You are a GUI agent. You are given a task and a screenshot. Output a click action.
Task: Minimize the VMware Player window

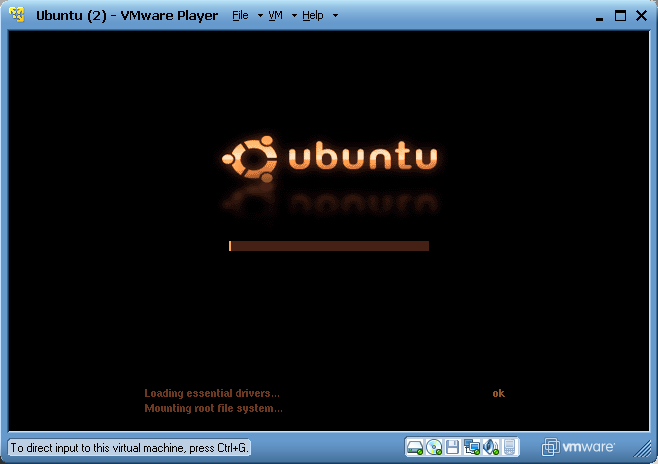(598, 15)
